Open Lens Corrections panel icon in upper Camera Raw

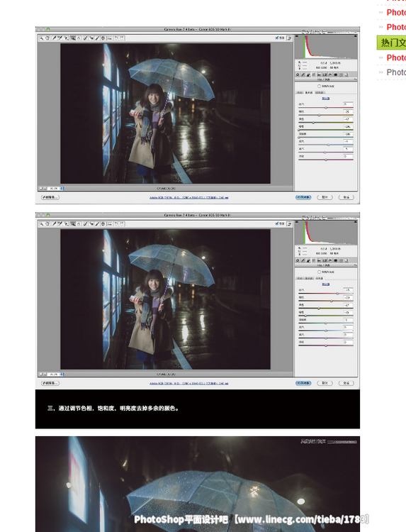point(325,74)
